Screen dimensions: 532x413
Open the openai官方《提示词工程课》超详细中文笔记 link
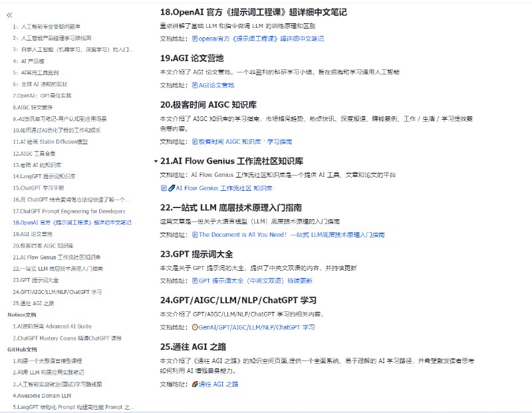pyautogui.click(x=261, y=39)
